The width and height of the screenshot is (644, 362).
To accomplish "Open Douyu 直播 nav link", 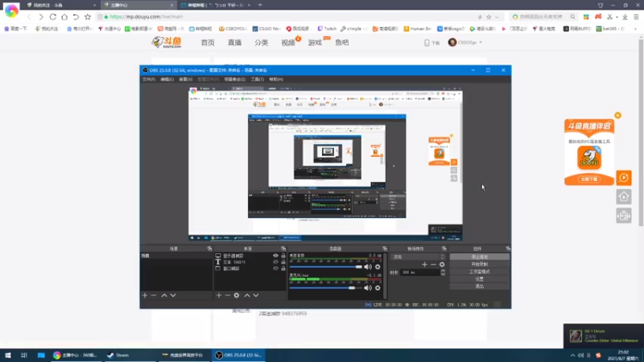I will 234,43.
